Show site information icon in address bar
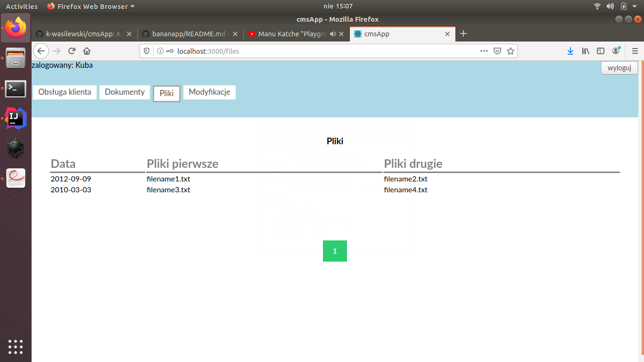644x362 pixels. click(160, 51)
